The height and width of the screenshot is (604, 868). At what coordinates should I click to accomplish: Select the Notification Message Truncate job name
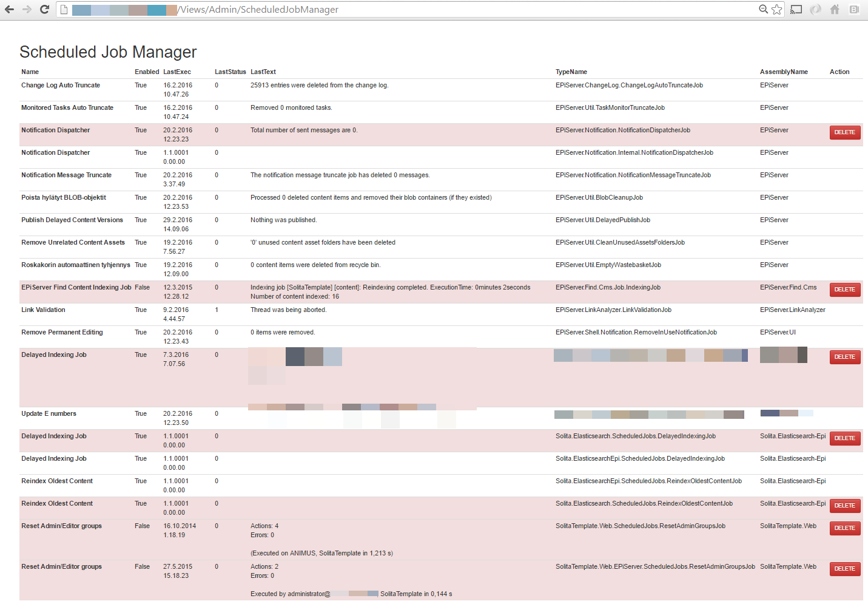tap(66, 175)
